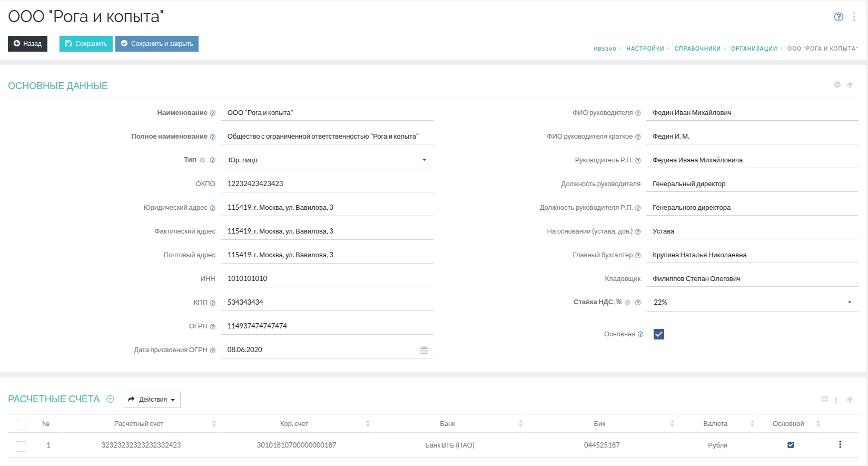Click the Сохранить button
Viewport: 868px width, 466px height.
coord(86,44)
